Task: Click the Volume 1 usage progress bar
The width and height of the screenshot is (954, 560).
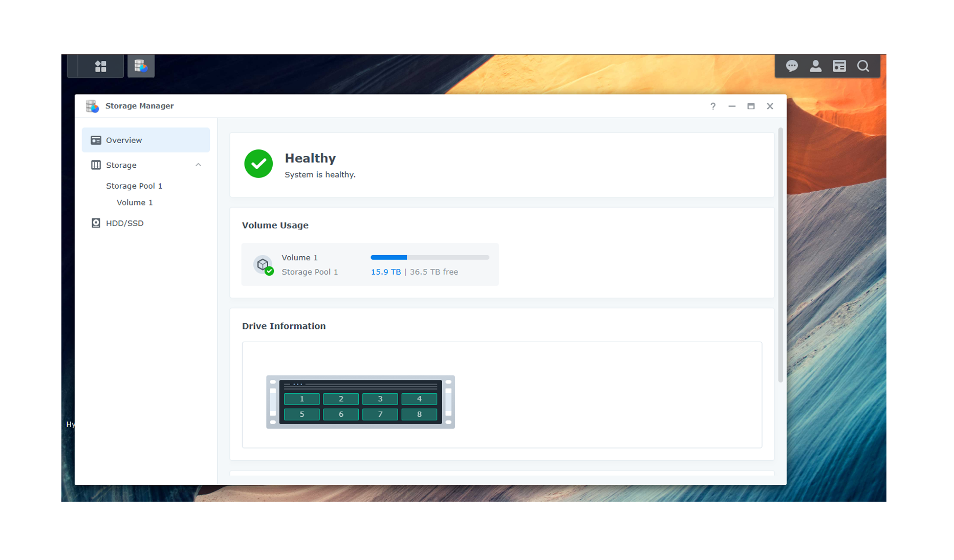Action: 430,257
